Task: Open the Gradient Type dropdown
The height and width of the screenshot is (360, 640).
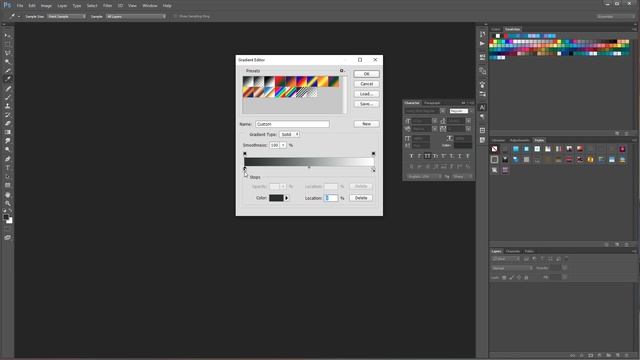Action: tap(290, 134)
